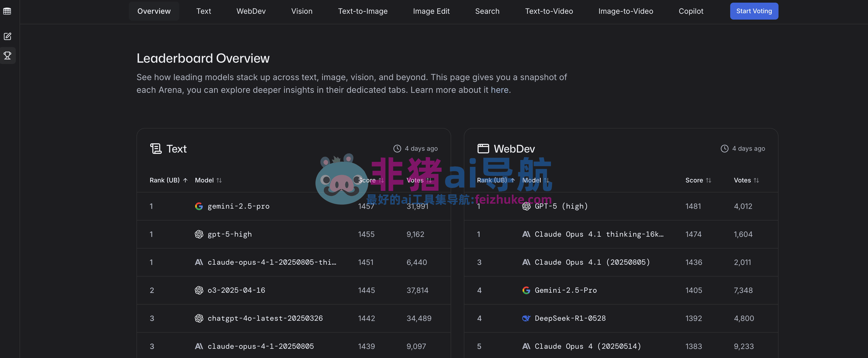The height and width of the screenshot is (358, 868).
Task: Go to the Copilot tab
Action: click(x=691, y=11)
